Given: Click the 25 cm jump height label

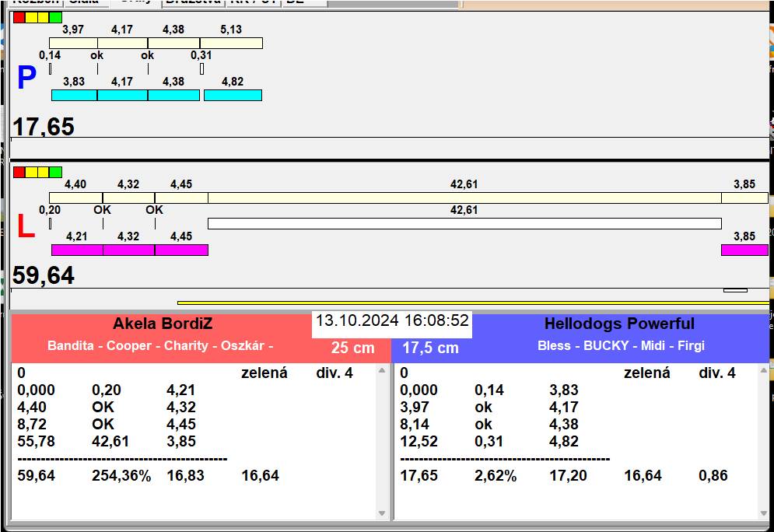Looking at the screenshot, I should tap(352, 348).
